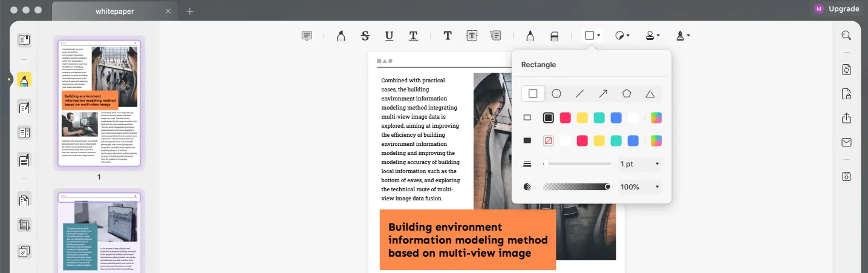The height and width of the screenshot is (273, 868).
Task: Open Fill and Sign mode in sidebar
Action: point(24,160)
